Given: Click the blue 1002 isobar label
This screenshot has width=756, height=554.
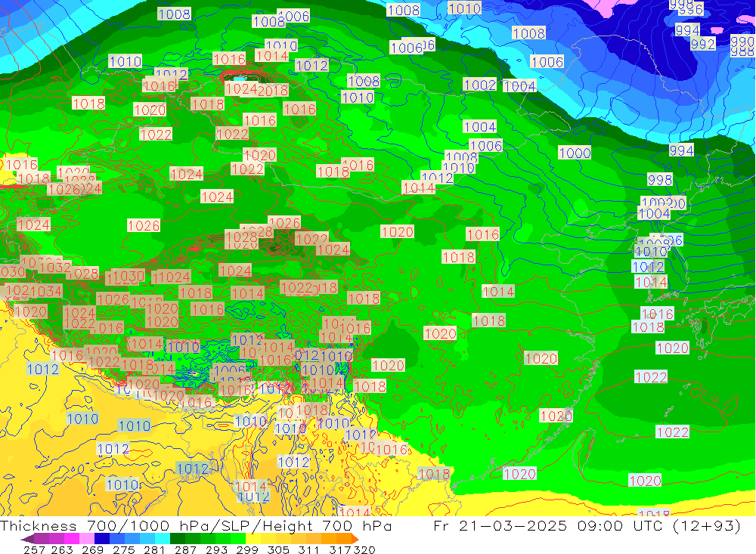Looking at the screenshot, I should [480, 85].
